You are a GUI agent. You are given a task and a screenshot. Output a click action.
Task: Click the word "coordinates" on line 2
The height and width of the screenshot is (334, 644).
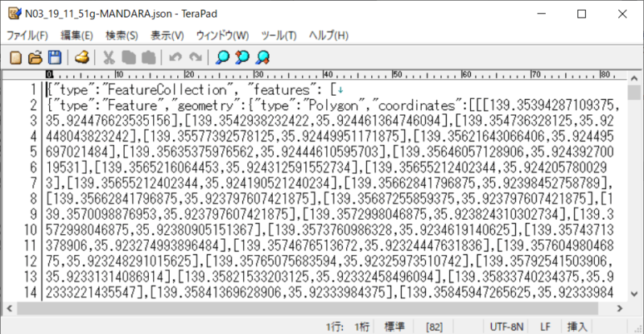pyautogui.click(x=416, y=105)
